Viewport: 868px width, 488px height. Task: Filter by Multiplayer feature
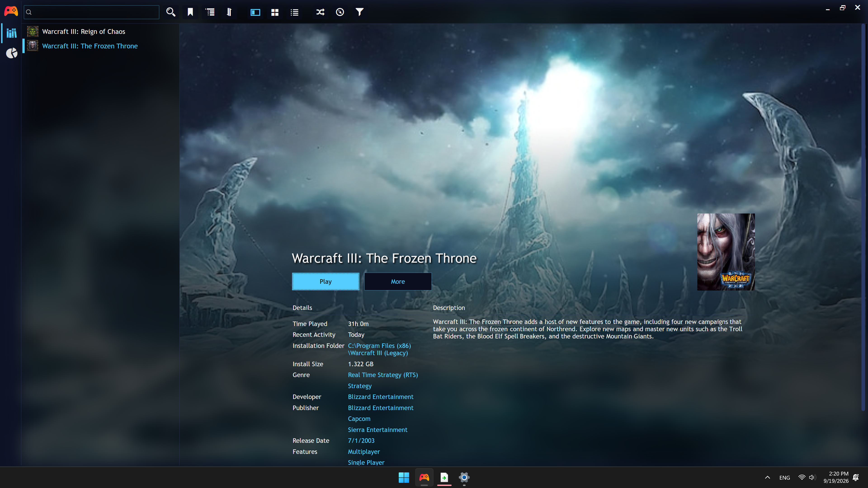coord(363,452)
